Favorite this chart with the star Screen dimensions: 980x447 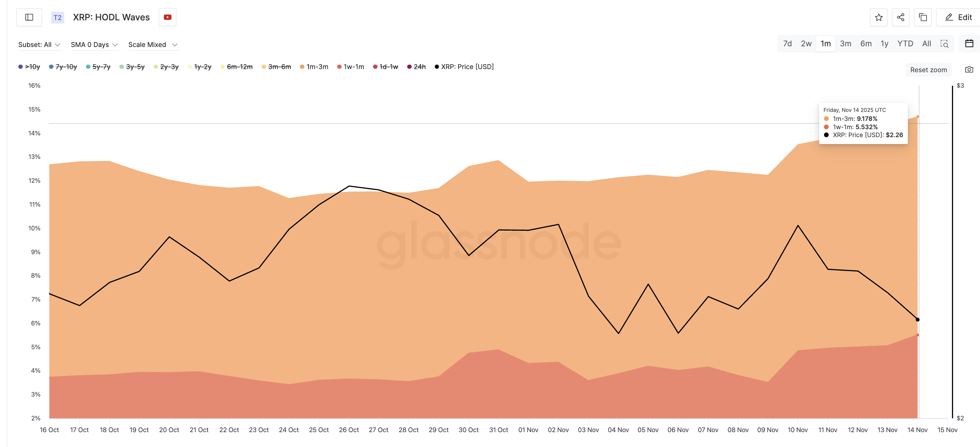(879, 17)
